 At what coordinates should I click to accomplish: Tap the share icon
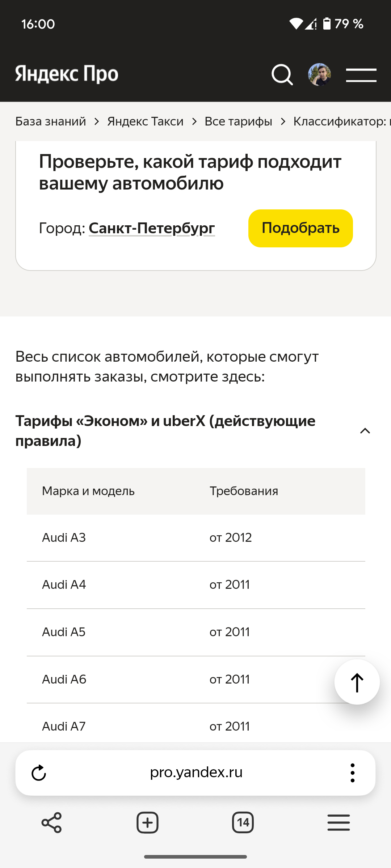52,823
